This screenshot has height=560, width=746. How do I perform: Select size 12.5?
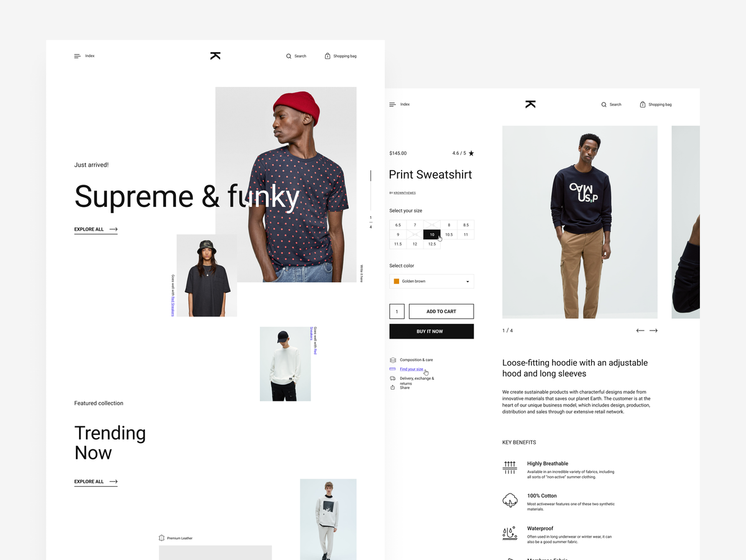pos(432,244)
